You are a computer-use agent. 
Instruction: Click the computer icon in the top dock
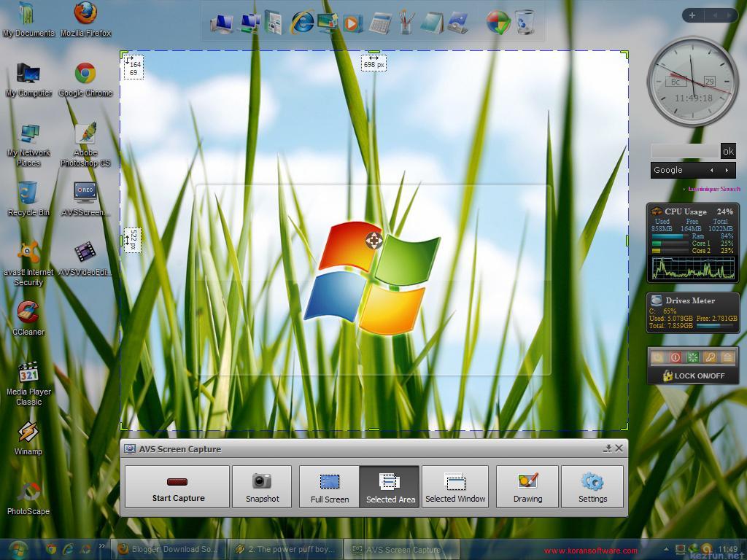222,23
